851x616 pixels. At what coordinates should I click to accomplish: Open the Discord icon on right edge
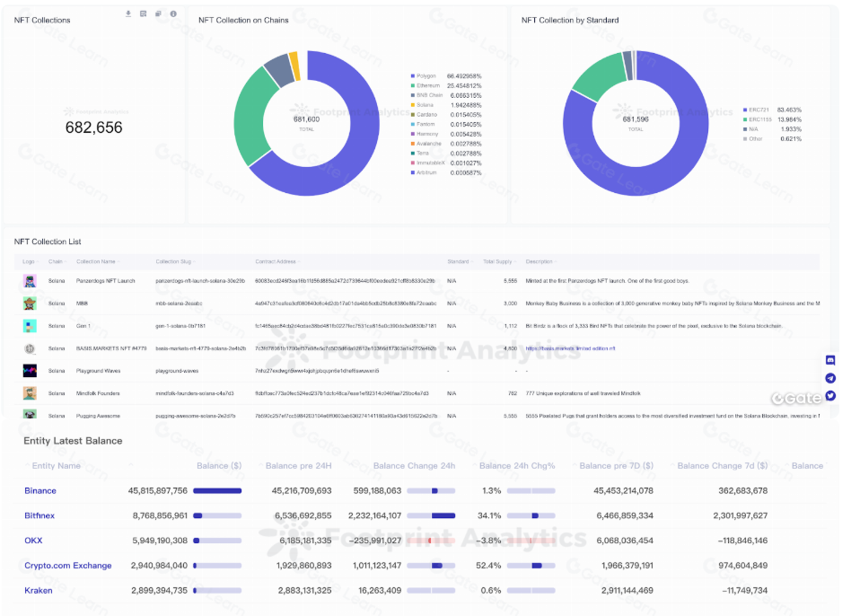click(x=830, y=360)
